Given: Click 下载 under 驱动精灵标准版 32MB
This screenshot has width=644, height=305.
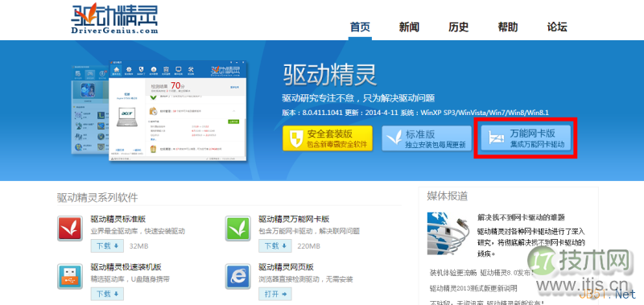Looking at the screenshot, I should (107, 246).
